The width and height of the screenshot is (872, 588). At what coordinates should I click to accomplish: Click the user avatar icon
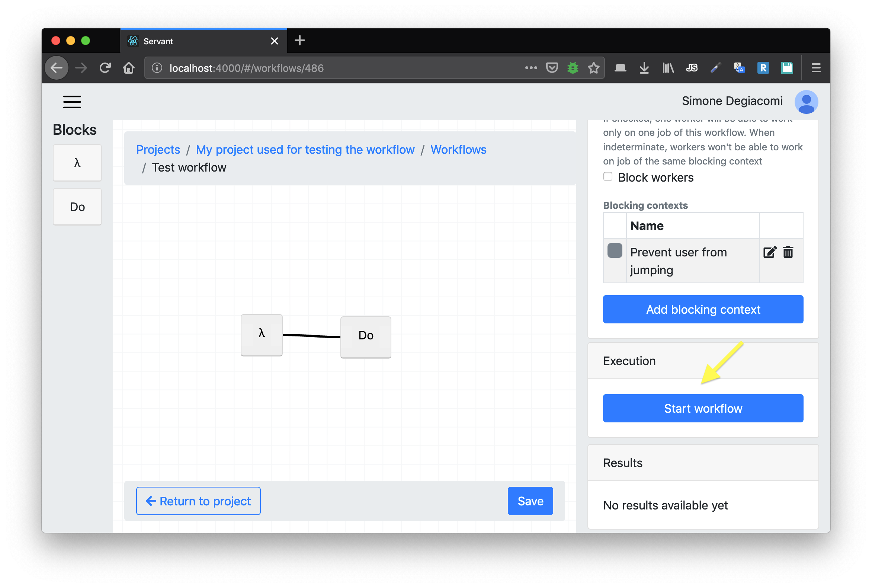click(806, 102)
